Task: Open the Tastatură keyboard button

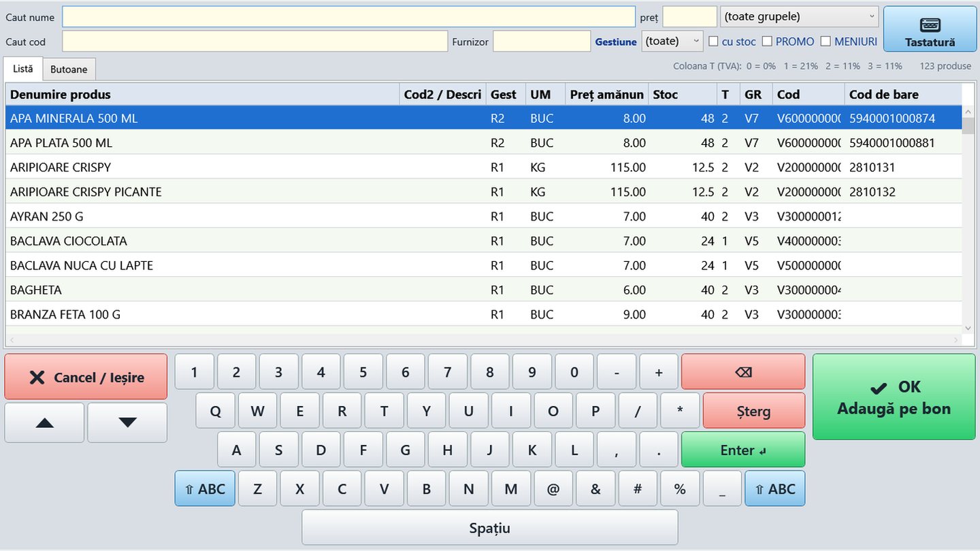Action: coord(930,29)
